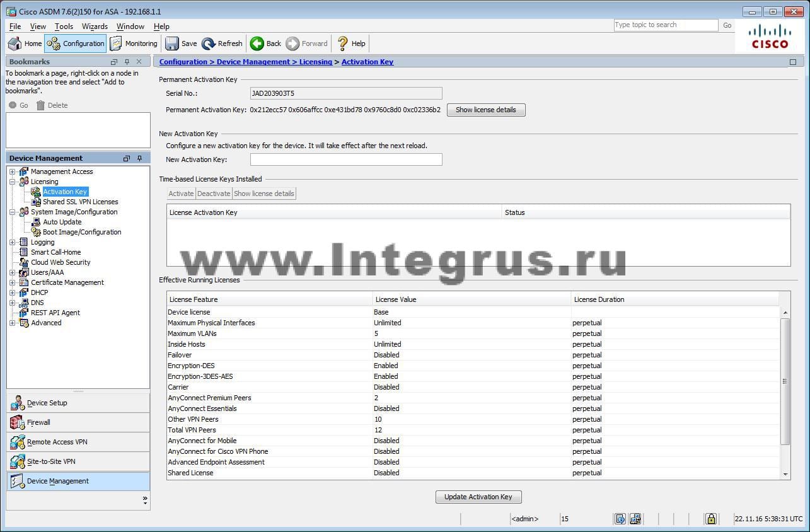This screenshot has height=532, width=810.
Task: Select the Device Management section
Action: [x=78, y=481]
